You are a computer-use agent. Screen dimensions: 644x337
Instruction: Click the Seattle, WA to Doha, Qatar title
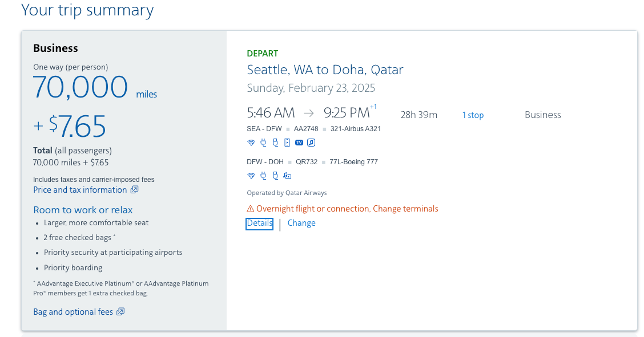(325, 70)
